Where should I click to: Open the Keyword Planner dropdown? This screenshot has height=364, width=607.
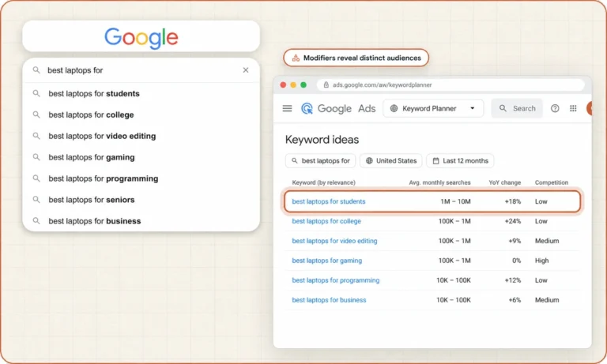433,108
